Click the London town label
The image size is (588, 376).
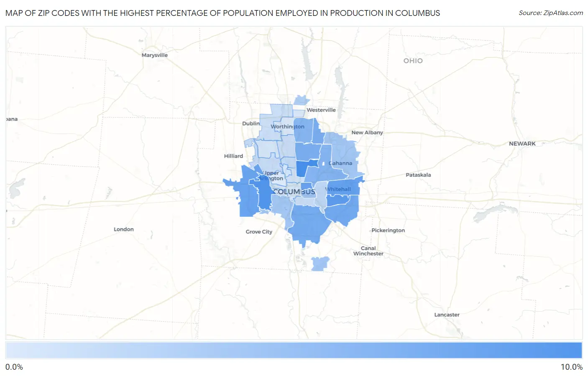click(x=124, y=229)
